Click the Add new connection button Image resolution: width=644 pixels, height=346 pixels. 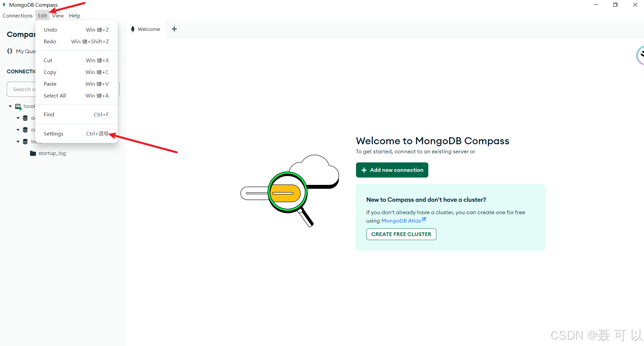tap(392, 170)
